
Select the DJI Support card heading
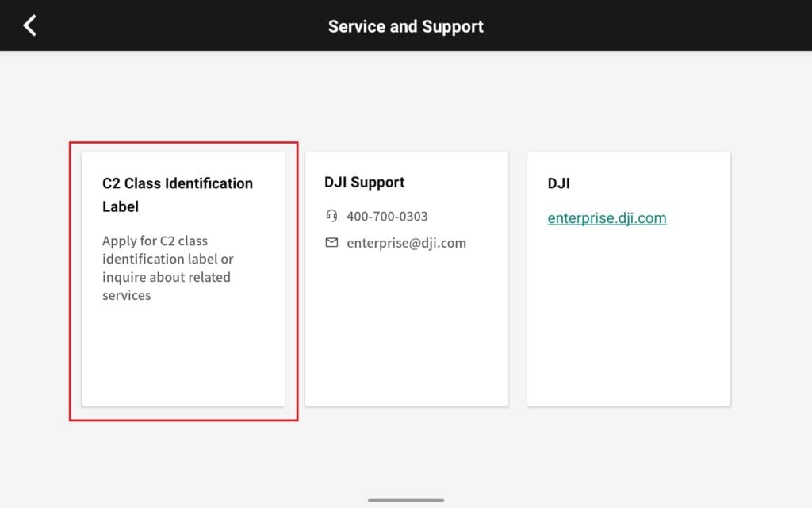[x=364, y=183]
